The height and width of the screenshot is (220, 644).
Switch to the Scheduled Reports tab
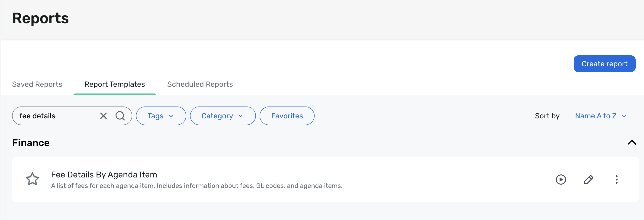tap(200, 84)
